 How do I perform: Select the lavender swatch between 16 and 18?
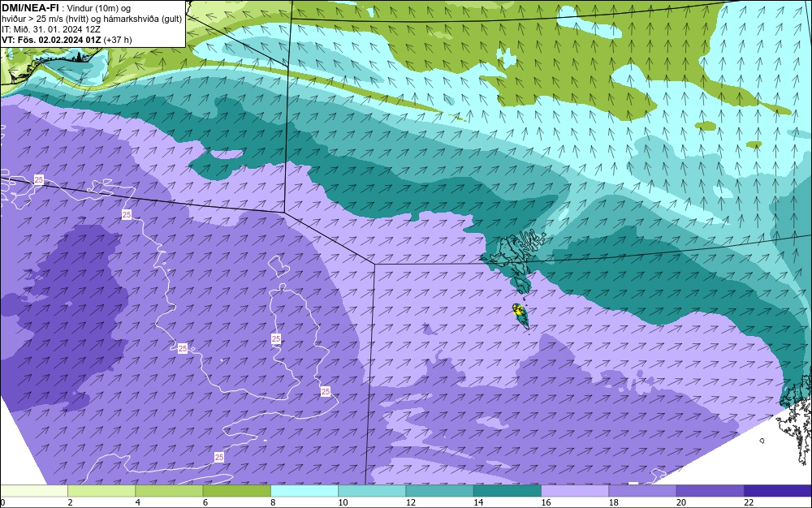tap(575, 490)
